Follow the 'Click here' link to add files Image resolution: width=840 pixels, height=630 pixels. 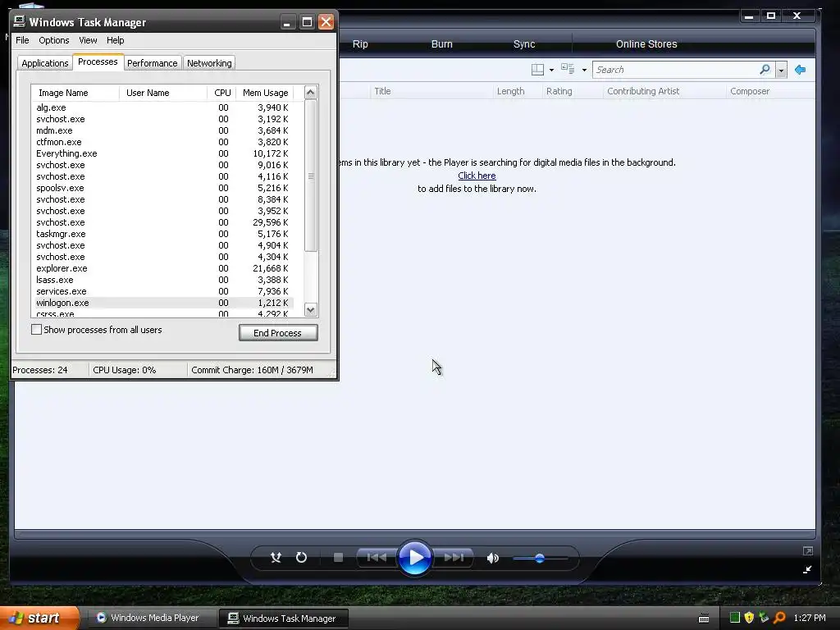(x=477, y=176)
